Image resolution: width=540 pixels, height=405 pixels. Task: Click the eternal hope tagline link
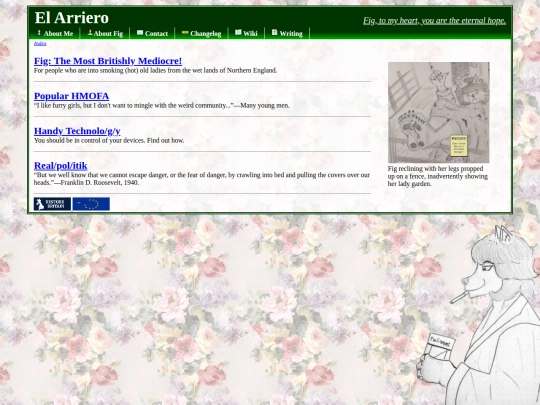tap(434, 21)
